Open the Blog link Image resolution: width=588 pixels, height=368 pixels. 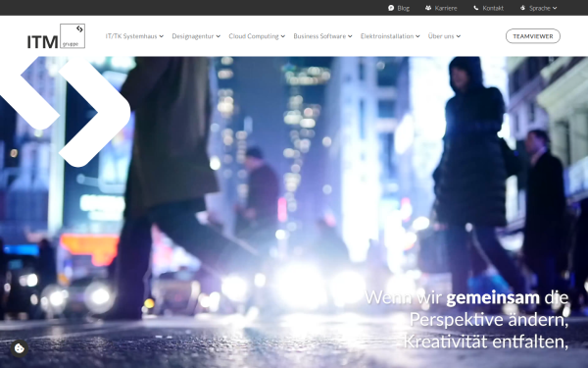click(x=403, y=8)
